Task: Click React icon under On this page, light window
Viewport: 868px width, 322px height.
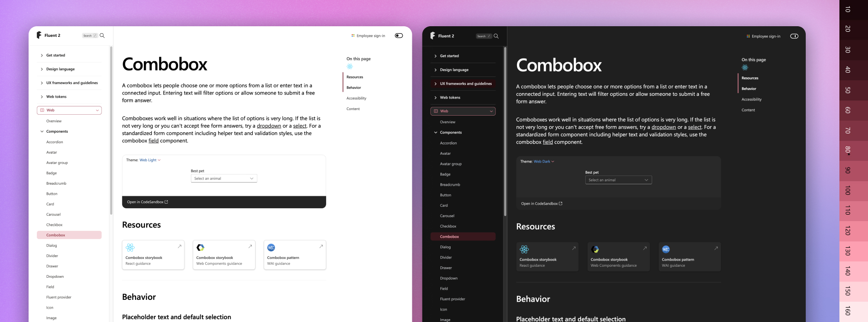Action: click(x=350, y=66)
